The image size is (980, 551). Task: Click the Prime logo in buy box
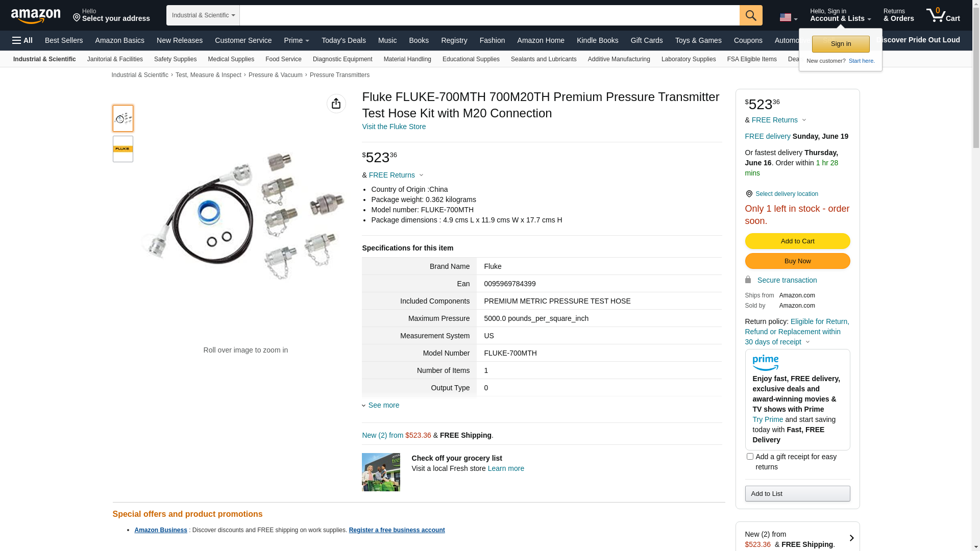pos(765,363)
